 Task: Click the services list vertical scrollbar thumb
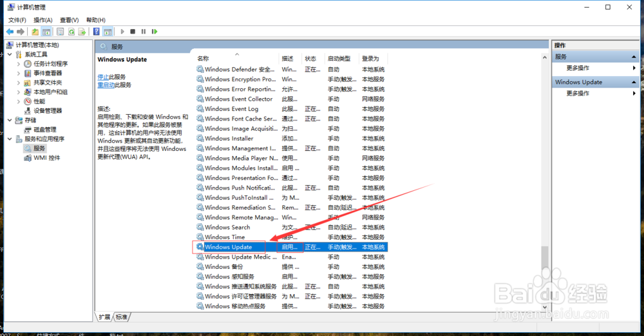pos(545,257)
